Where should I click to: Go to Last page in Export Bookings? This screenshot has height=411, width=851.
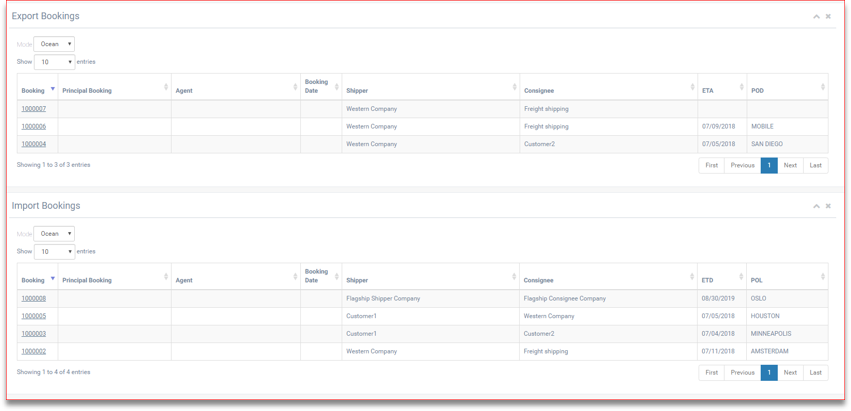[816, 166]
